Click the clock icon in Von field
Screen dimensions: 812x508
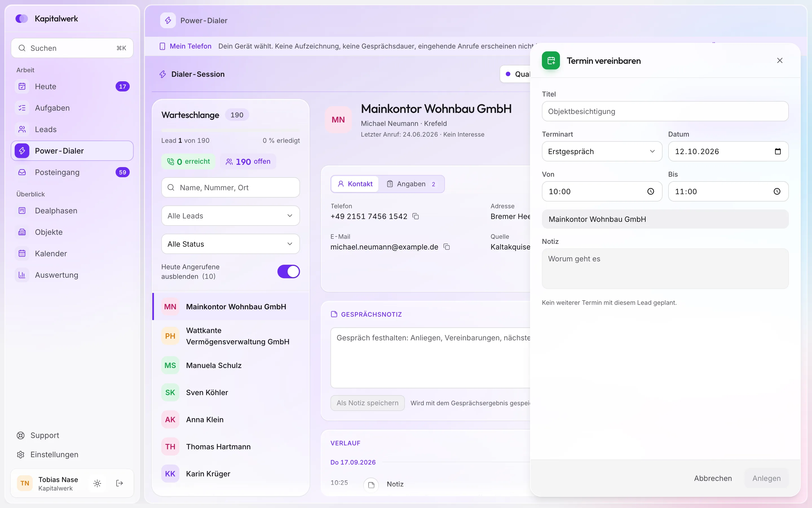click(650, 192)
